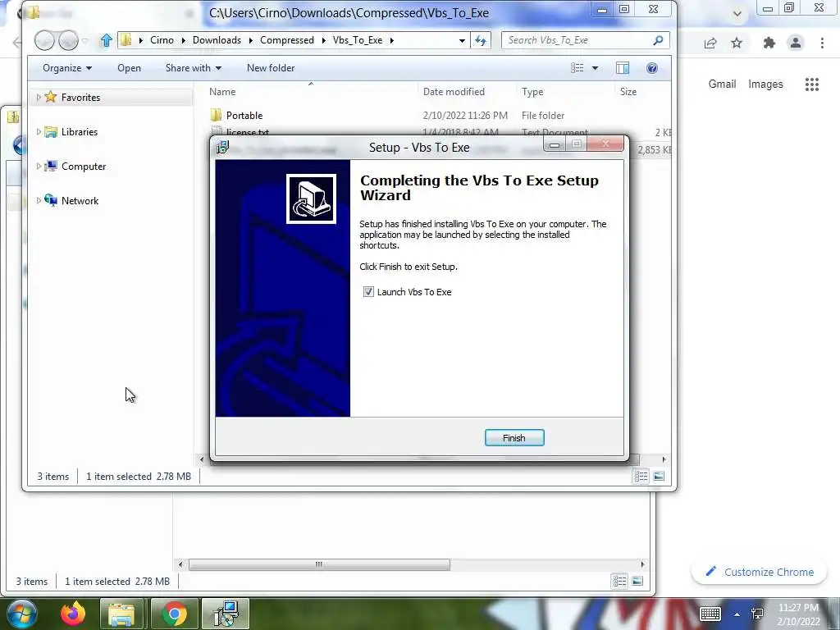840x630 pixels.
Task: Click the Explorer back navigation button
Action: 44,40
